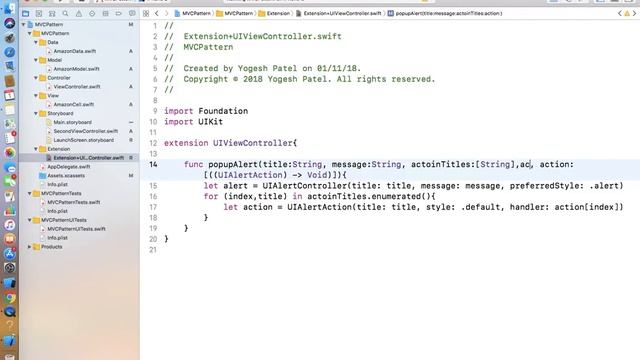Click the yellow warning indicator in the jump bar
This screenshot has height=360, width=640.
point(627,13)
